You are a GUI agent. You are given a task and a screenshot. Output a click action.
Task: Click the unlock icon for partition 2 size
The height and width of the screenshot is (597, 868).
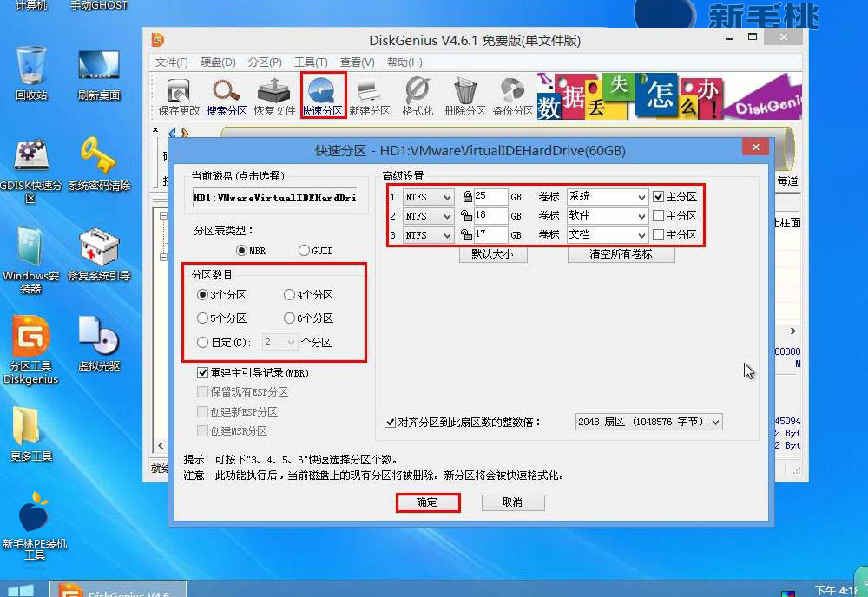click(x=467, y=216)
